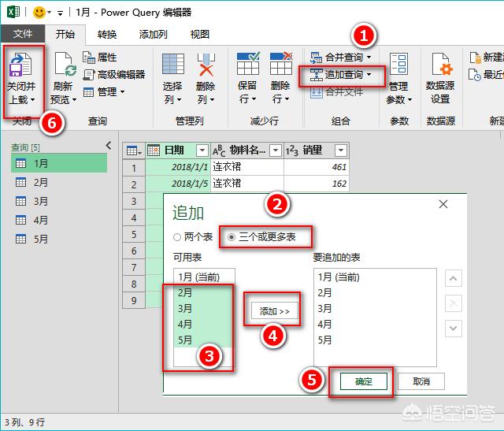Open Properties (属性) in ribbon
The width and height of the screenshot is (504, 431).
100,58
